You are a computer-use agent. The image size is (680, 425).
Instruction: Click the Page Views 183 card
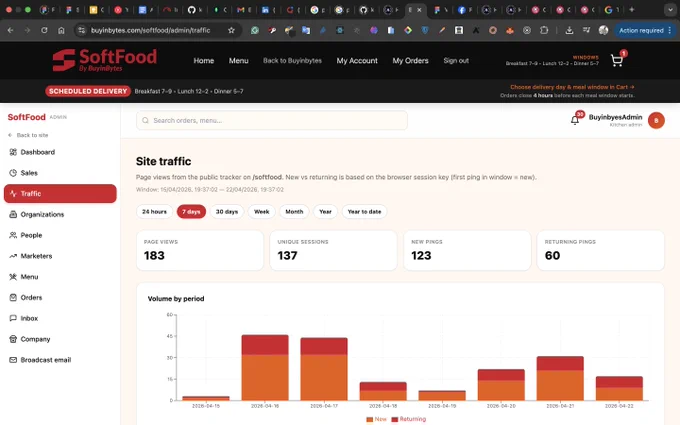tap(200, 250)
